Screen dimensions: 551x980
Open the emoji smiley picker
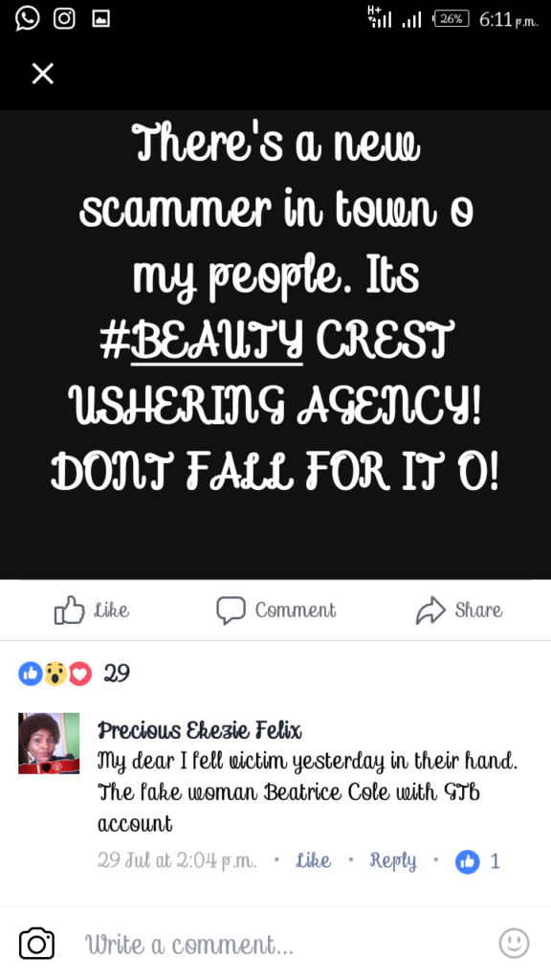pos(514,943)
